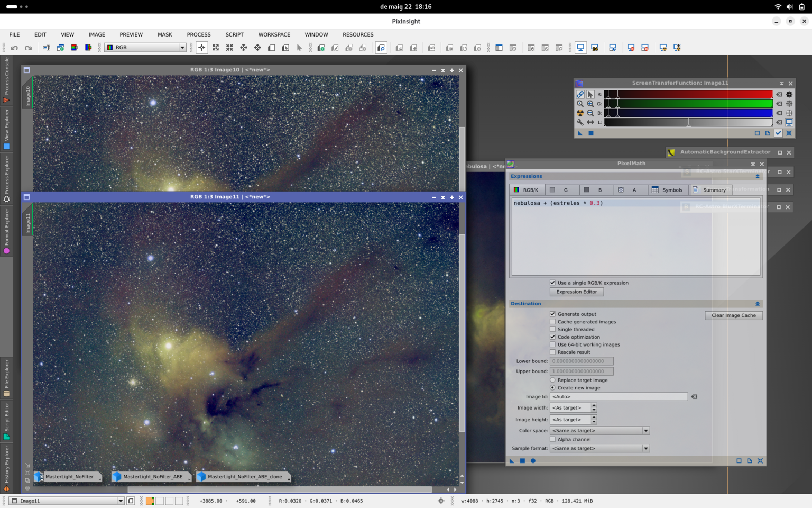Click the MasterLight_NoFilter view tab

(x=68, y=477)
